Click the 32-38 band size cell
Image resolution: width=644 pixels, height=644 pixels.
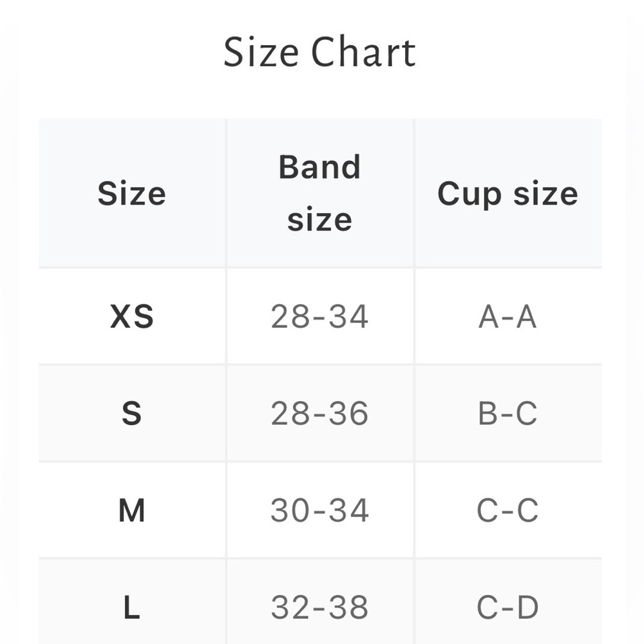click(x=319, y=607)
